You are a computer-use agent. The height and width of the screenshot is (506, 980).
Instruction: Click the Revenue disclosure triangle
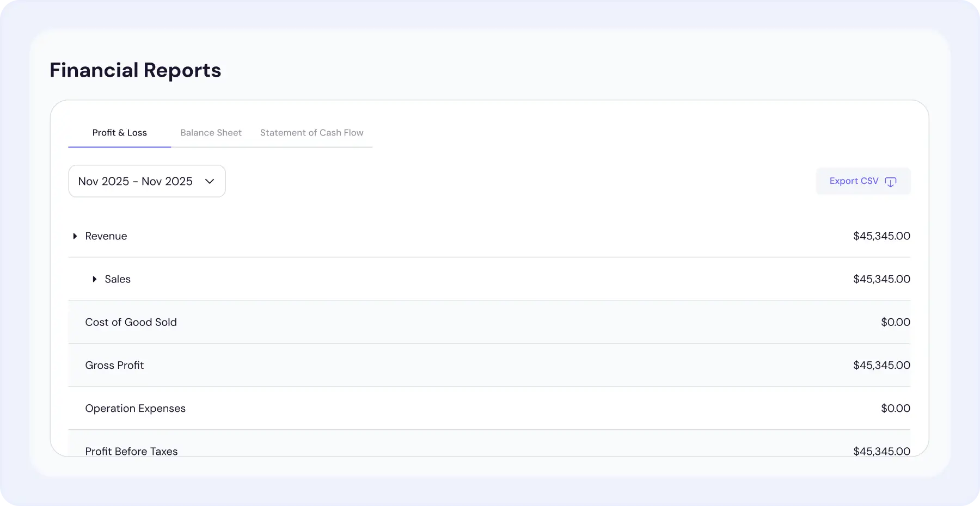coord(75,236)
